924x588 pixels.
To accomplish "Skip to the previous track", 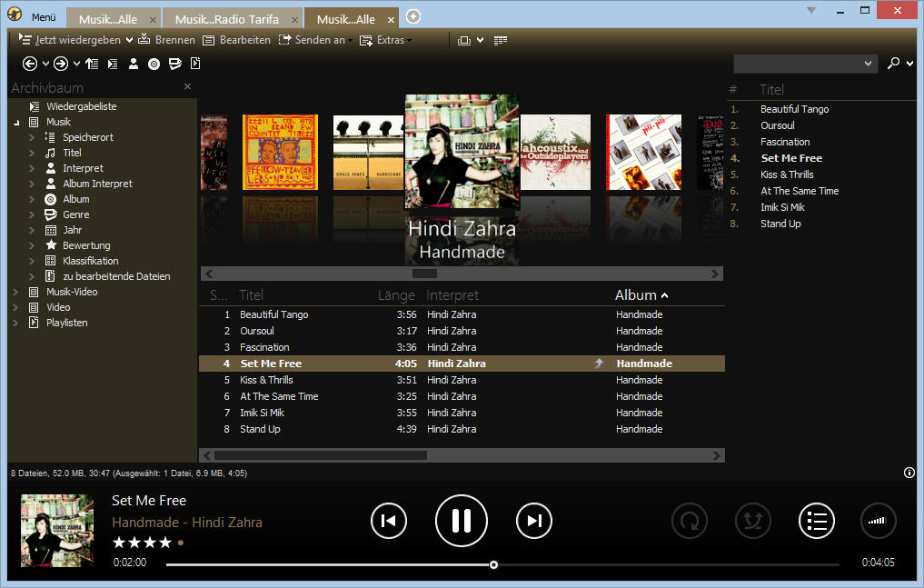I will (389, 521).
